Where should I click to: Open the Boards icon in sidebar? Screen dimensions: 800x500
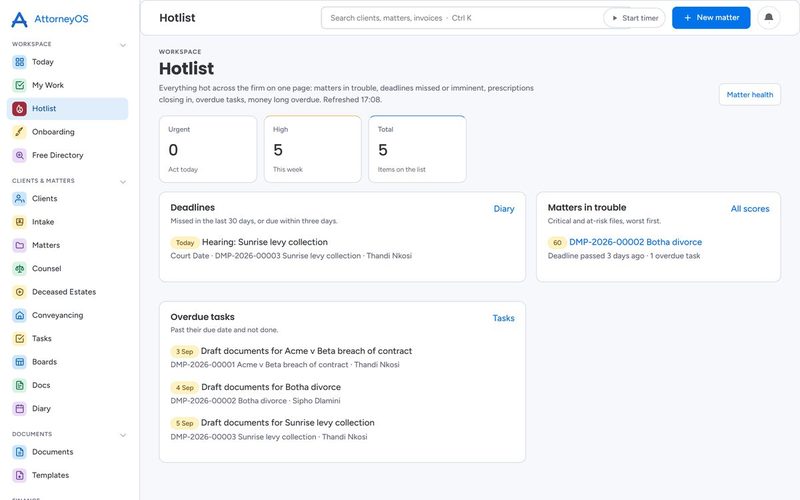(x=19, y=362)
